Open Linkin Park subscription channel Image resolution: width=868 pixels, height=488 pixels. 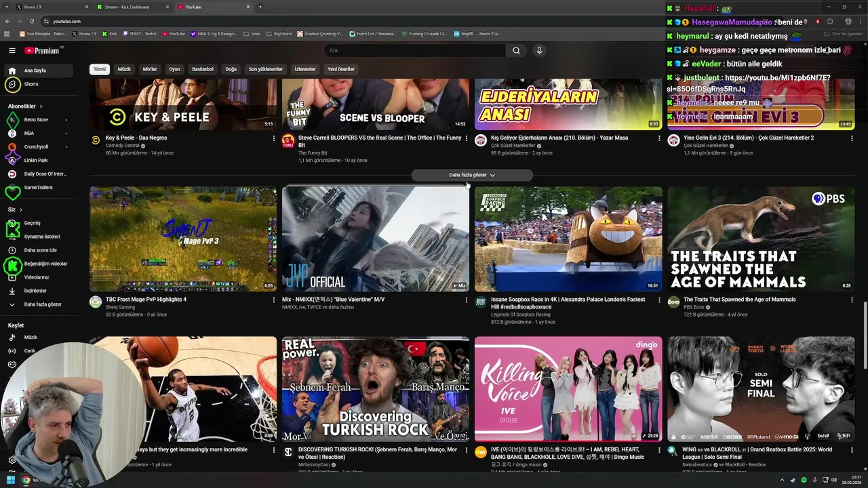37,161
